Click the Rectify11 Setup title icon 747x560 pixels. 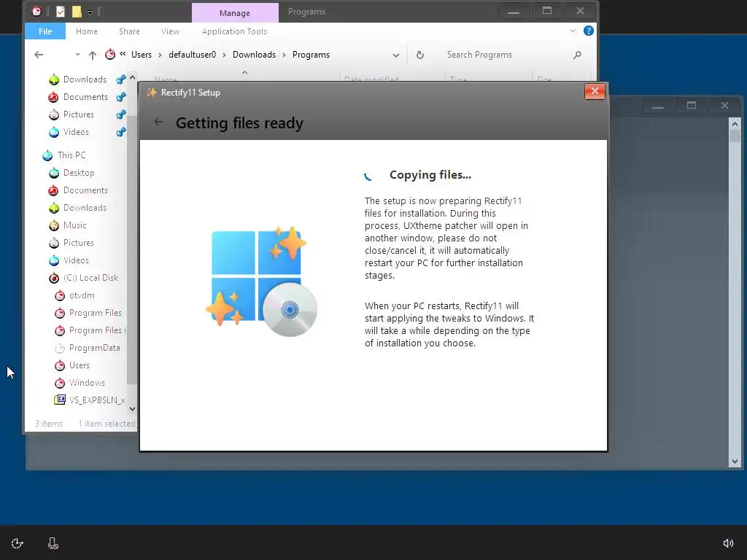152,93
